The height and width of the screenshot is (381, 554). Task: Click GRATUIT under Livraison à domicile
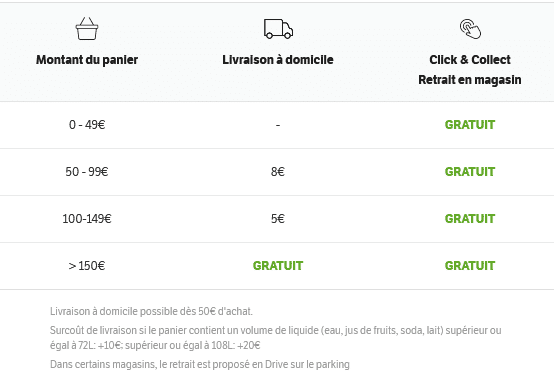278,266
